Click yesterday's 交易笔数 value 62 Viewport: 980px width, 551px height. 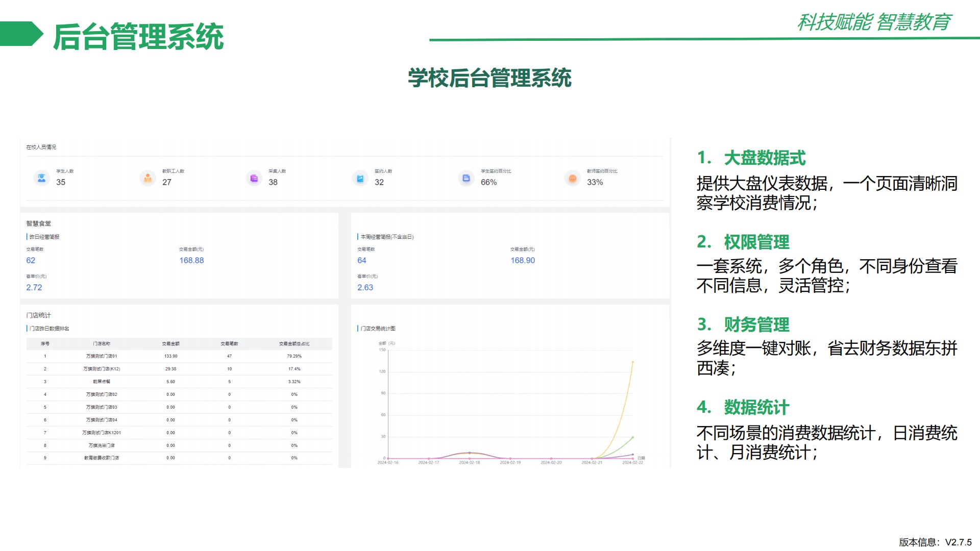point(31,260)
